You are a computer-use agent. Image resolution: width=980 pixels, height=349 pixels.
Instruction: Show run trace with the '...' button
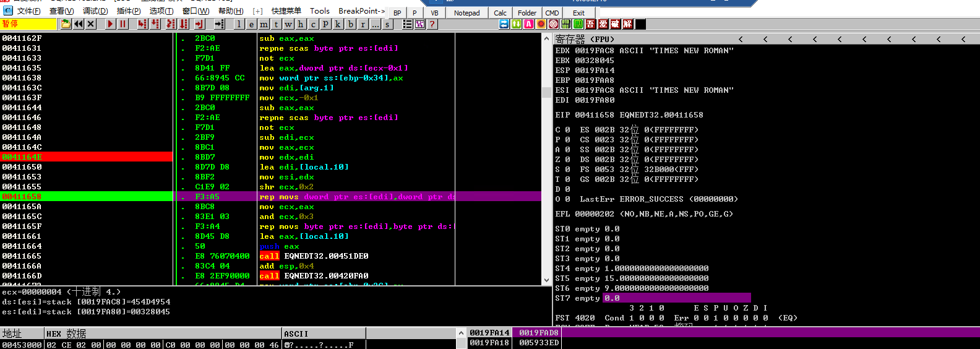point(375,24)
